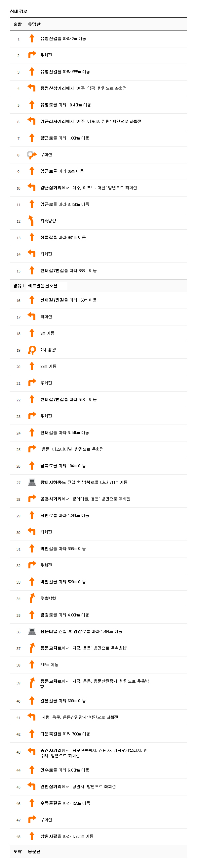Open step 43 중진사거리 좌회전 instruction
197x868 pixels.
pos(98,753)
